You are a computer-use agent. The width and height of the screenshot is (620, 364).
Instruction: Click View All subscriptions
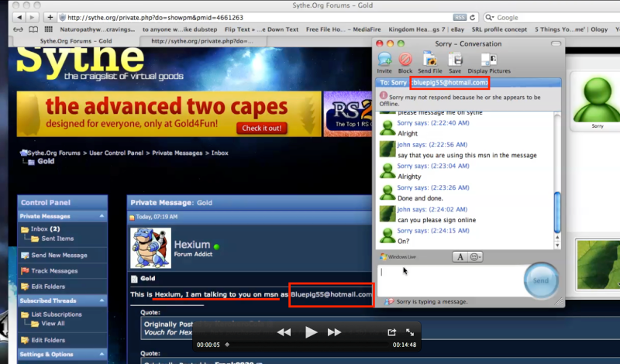tap(53, 323)
